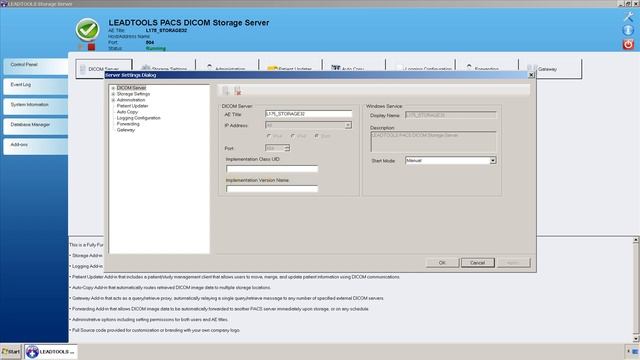Open the Forwarding tab
This screenshot has height=360, width=640.
coord(487,65)
